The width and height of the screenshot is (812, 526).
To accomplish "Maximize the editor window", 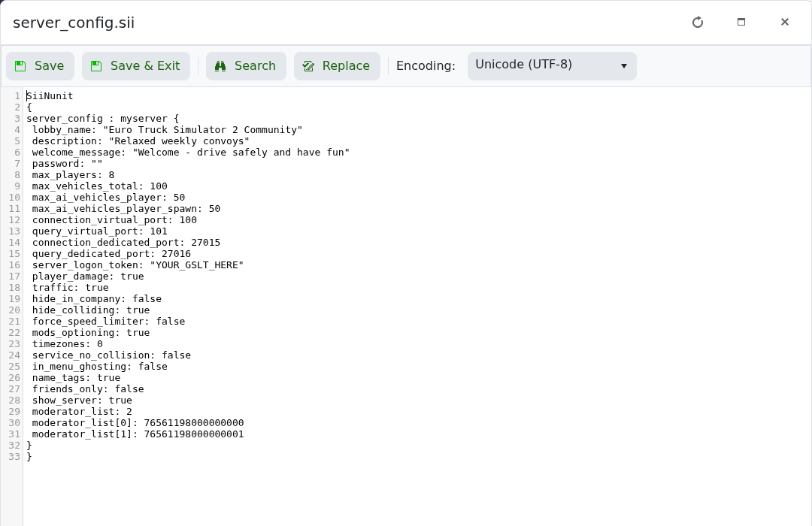I will [741, 22].
